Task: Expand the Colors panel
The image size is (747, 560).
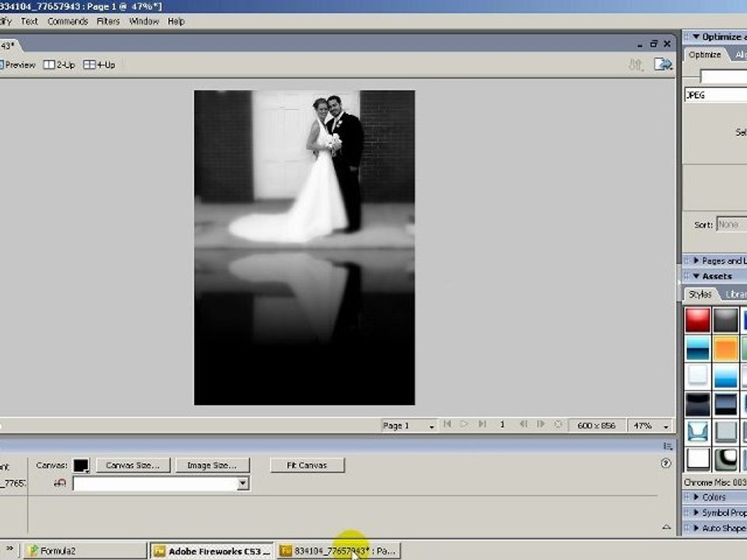Action: [696, 497]
